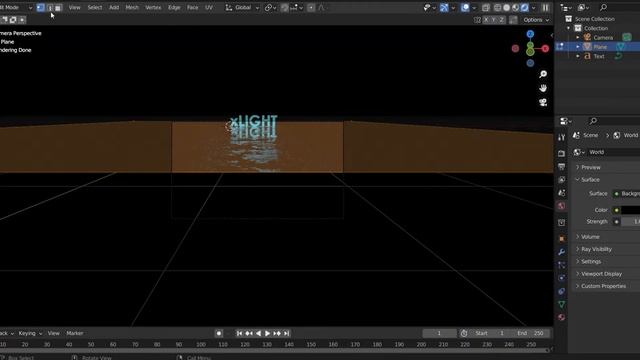Expand the Preview panel

pyautogui.click(x=590, y=167)
